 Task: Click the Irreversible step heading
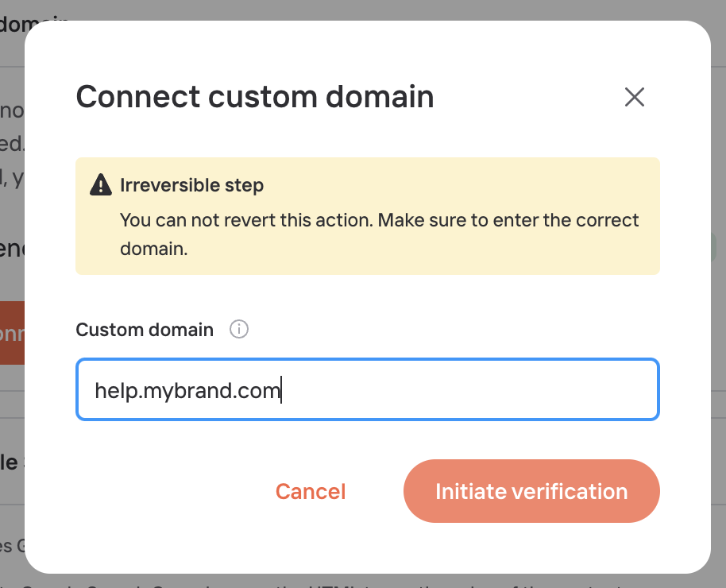(191, 185)
